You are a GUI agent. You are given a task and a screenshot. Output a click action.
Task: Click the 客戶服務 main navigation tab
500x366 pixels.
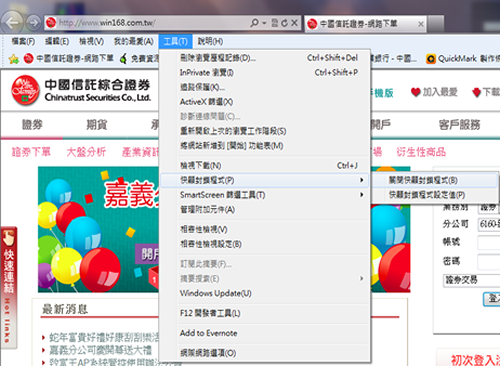[459, 125]
